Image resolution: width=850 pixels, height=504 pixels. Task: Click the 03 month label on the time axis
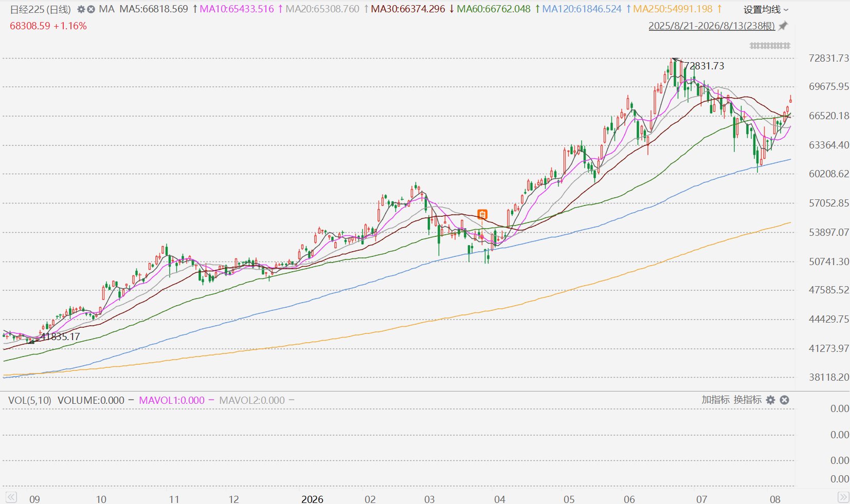[x=429, y=499]
